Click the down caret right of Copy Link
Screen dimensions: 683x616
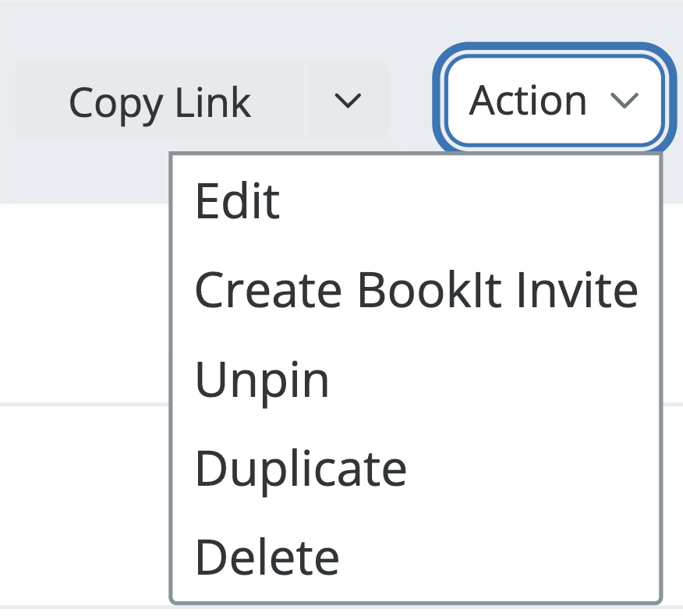pos(348,101)
